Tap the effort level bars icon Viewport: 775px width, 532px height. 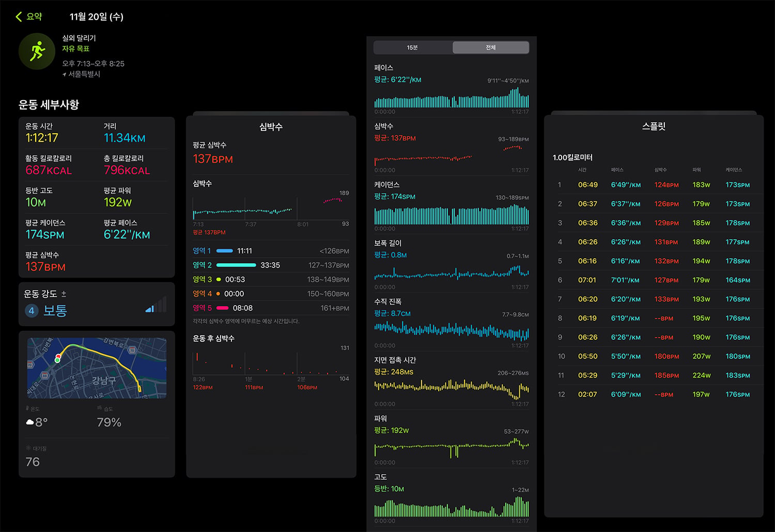point(156,305)
